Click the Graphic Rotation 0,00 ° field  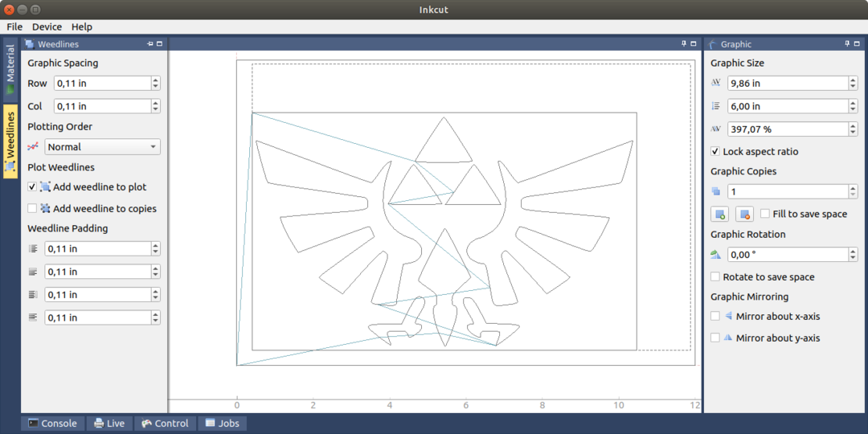[788, 255]
